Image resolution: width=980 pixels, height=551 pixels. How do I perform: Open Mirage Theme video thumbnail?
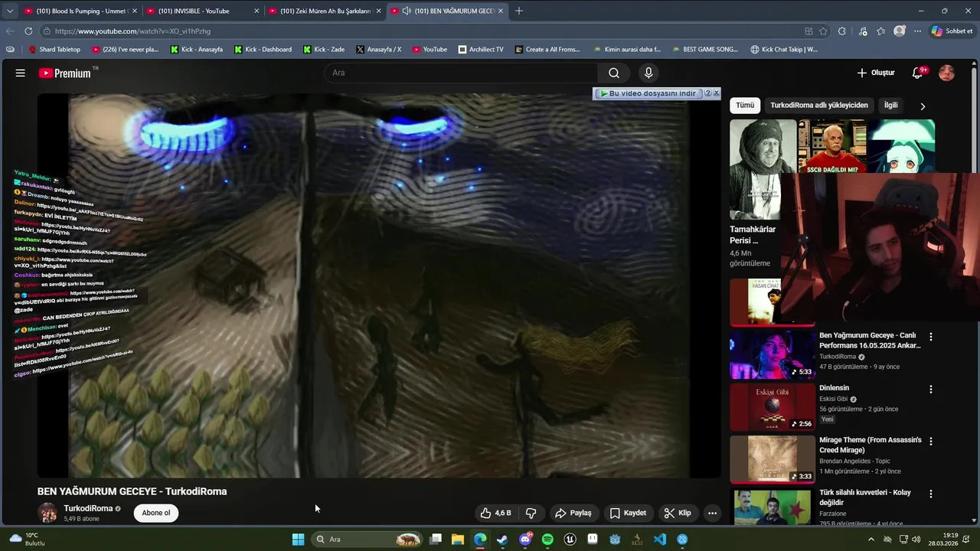click(773, 459)
